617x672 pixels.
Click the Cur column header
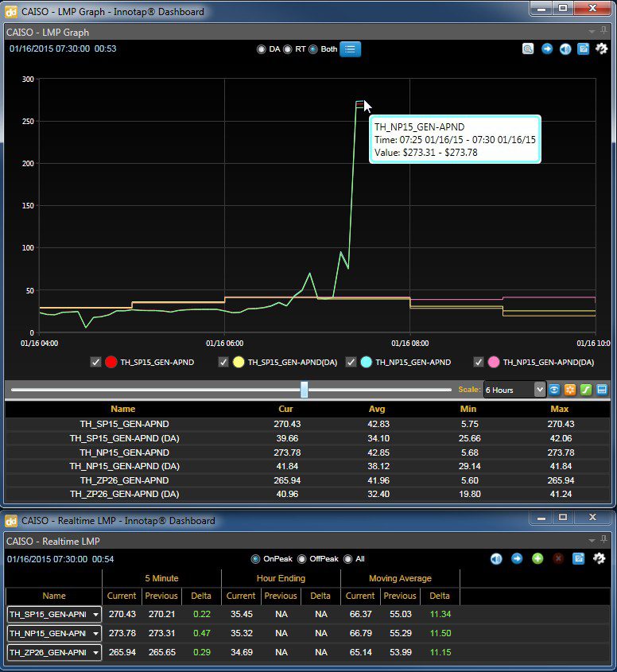285,409
